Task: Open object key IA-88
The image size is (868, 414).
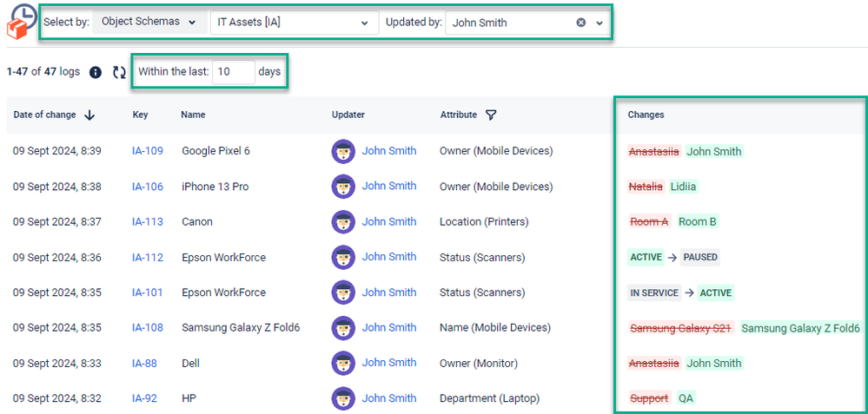Action: (144, 363)
